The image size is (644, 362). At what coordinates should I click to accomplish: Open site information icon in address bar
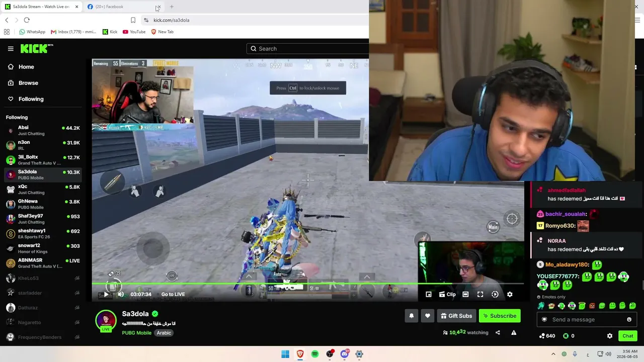coord(146,20)
